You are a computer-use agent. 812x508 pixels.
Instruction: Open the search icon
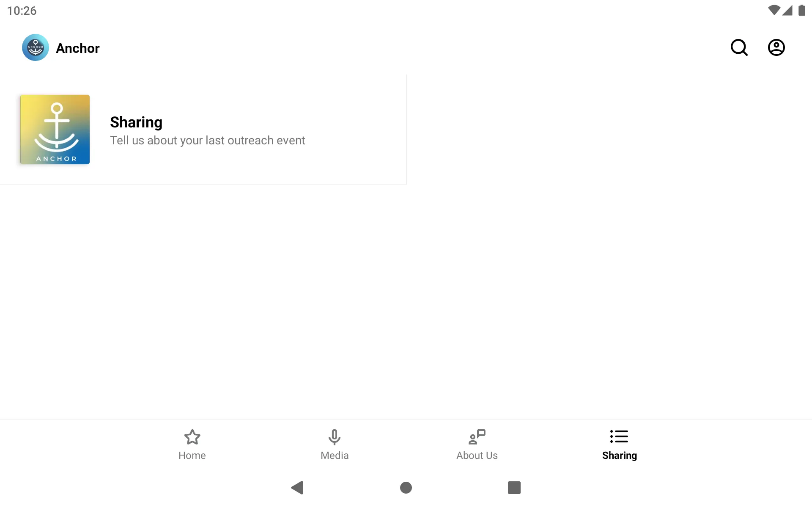(x=740, y=47)
